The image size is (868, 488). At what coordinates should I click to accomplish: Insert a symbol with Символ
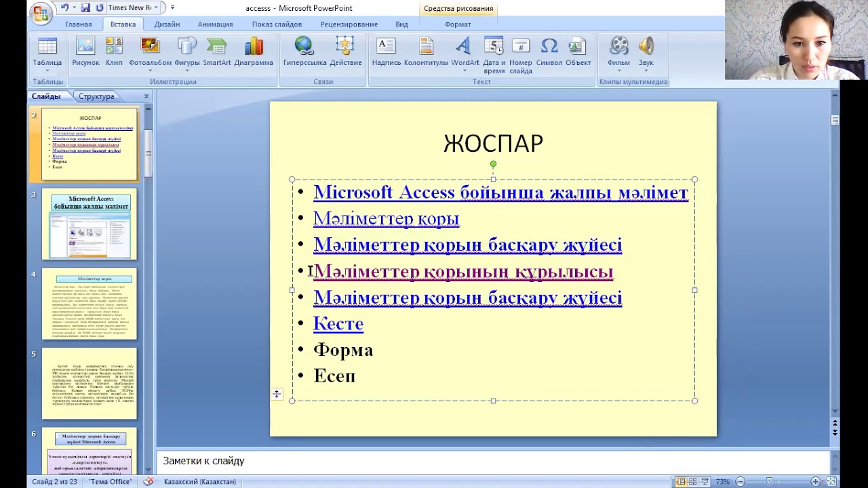tap(549, 53)
